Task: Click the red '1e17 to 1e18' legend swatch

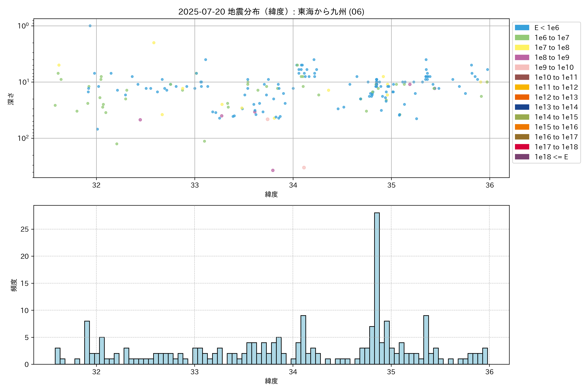Action: coord(522,147)
